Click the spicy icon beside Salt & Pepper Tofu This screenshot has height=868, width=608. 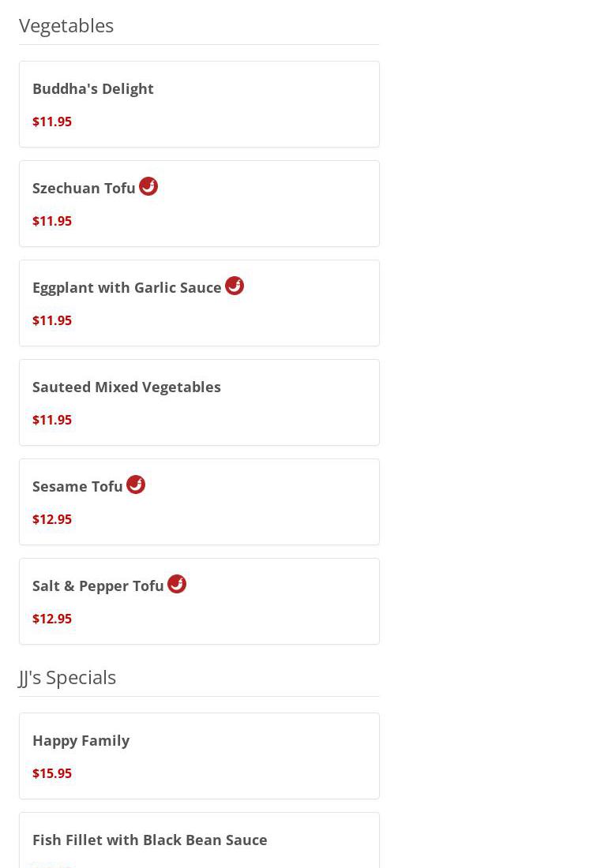pos(177,584)
